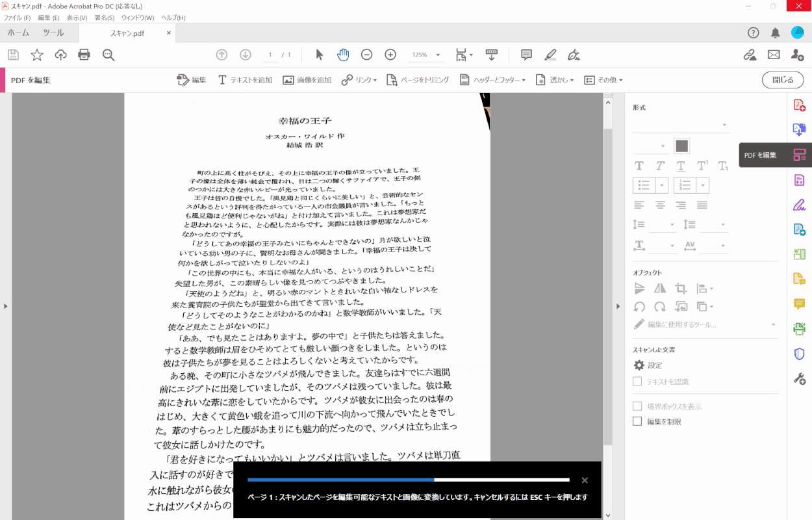The width and height of the screenshot is (812, 520).
Task: Toggle the 境界ボックスを表示 checkbox
Action: (x=637, y=406)
